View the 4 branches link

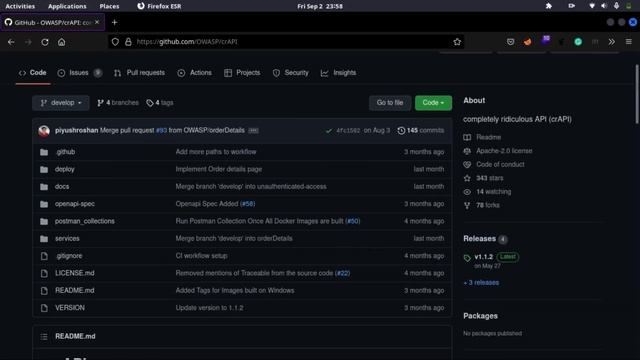[118, 103]
